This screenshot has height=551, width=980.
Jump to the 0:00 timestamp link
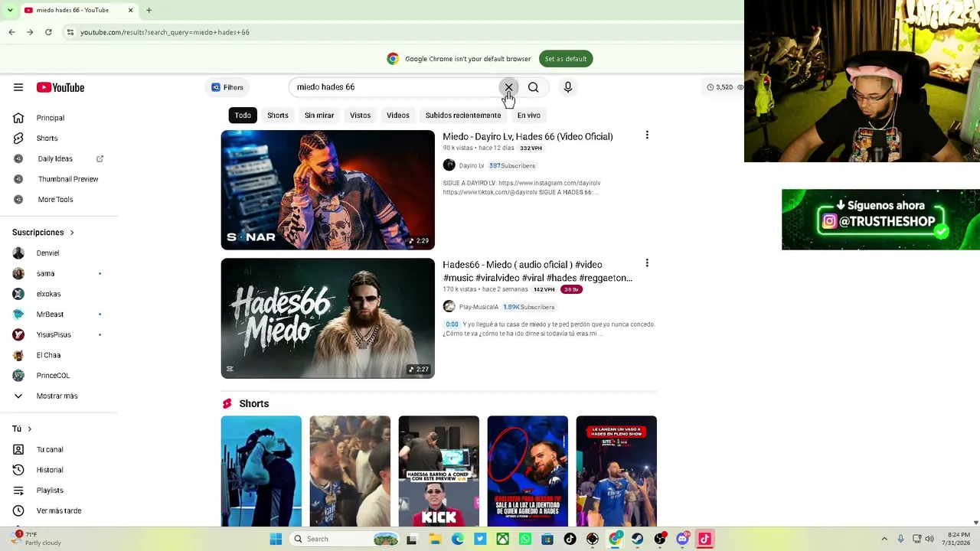pyautogui.click(x=452, y=324)
